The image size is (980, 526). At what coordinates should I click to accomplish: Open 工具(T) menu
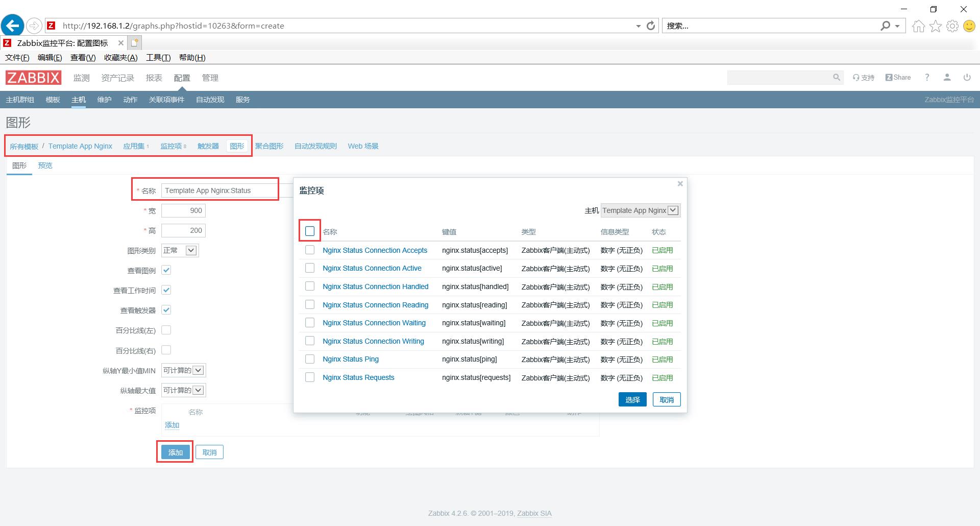point(158,57)
